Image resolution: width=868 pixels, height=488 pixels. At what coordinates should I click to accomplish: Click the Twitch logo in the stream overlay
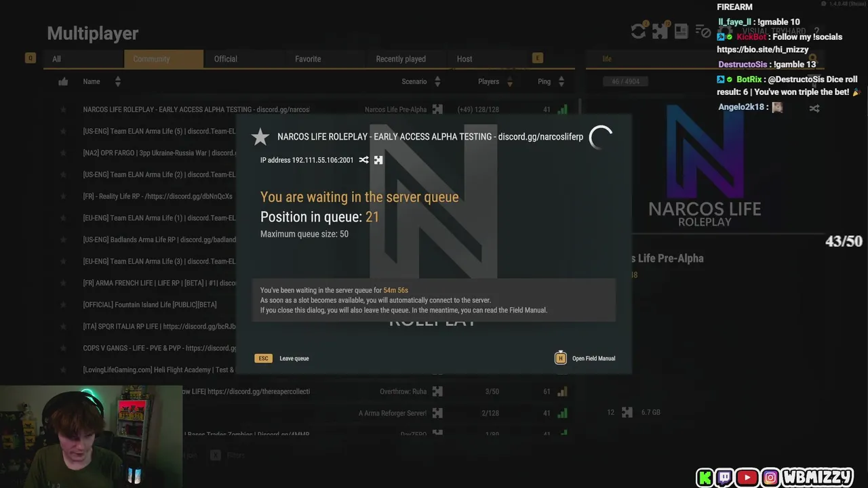[725, 477]
